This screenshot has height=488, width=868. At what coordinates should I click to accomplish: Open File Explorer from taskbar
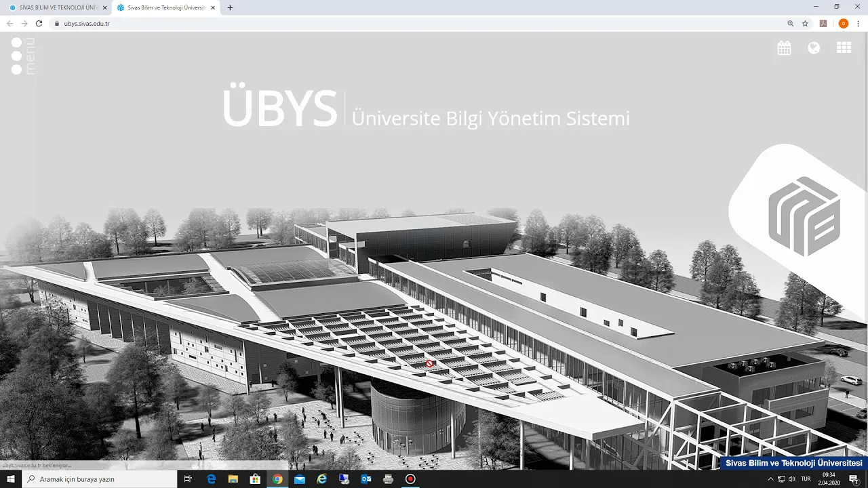click(x=233, y=479)
